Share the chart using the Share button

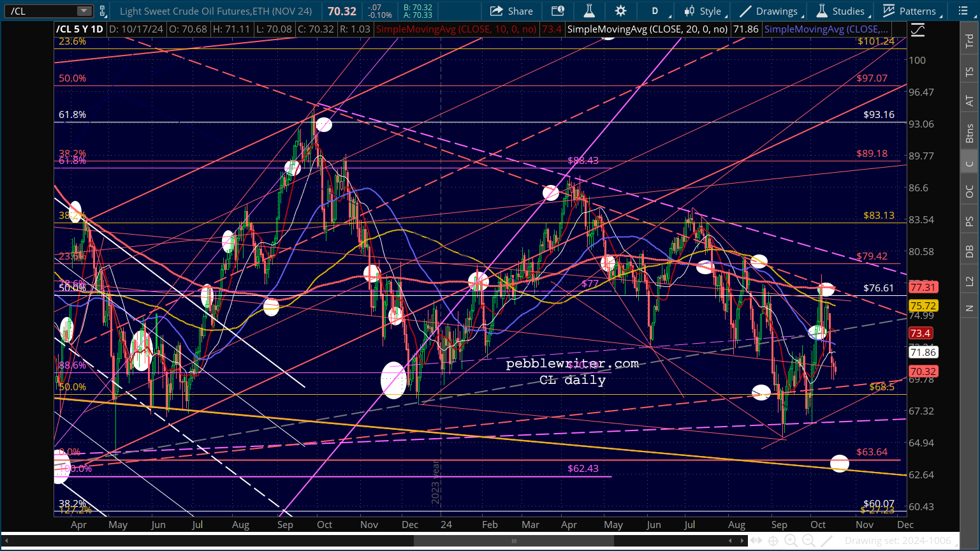click(511, 11)
